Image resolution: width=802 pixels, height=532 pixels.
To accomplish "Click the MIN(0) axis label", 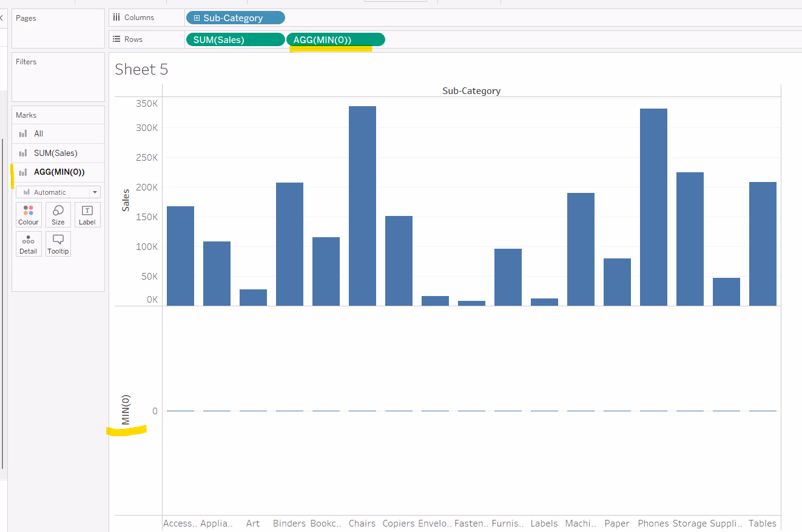I will pos(126,411).
